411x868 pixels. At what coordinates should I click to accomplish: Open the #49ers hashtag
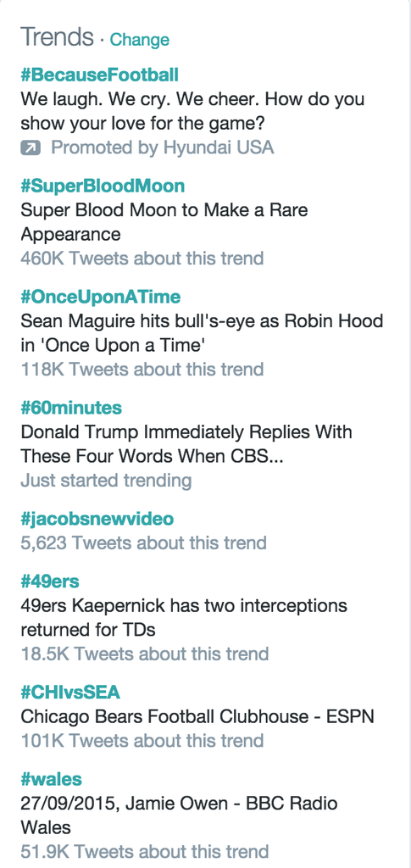pos(50,581)
